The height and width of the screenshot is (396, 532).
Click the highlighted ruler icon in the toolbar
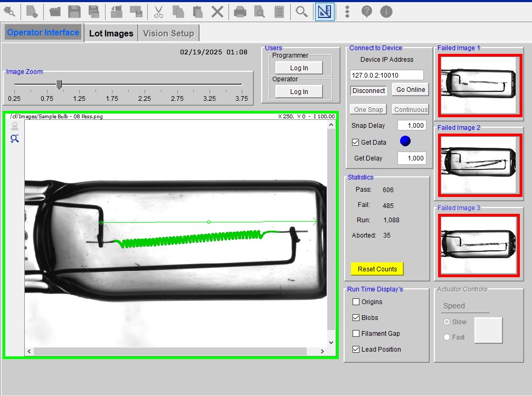(x=325, y=11)
